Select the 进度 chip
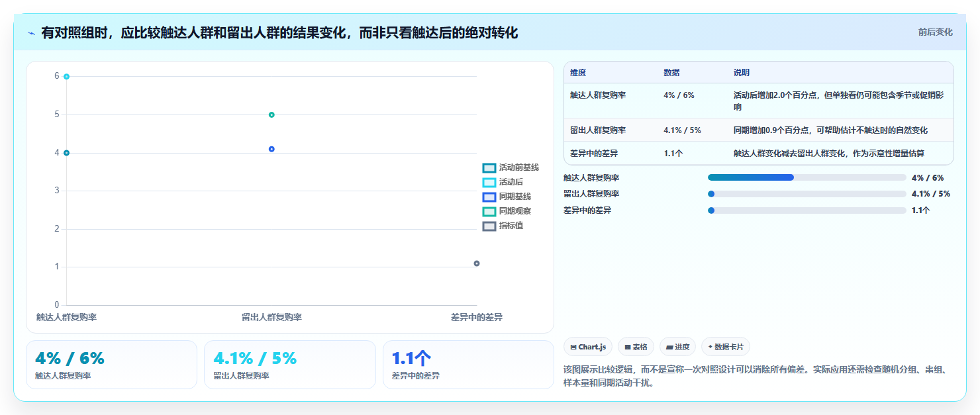The image size is (980, 415). [677, 347]
